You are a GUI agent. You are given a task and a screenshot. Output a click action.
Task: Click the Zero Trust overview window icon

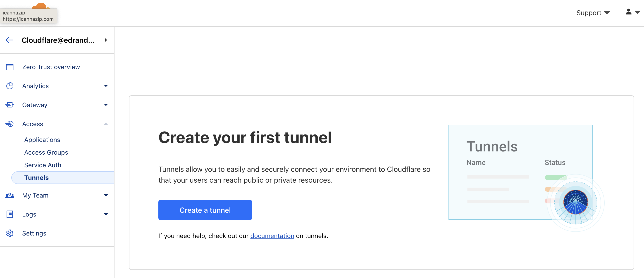point(10,67)
